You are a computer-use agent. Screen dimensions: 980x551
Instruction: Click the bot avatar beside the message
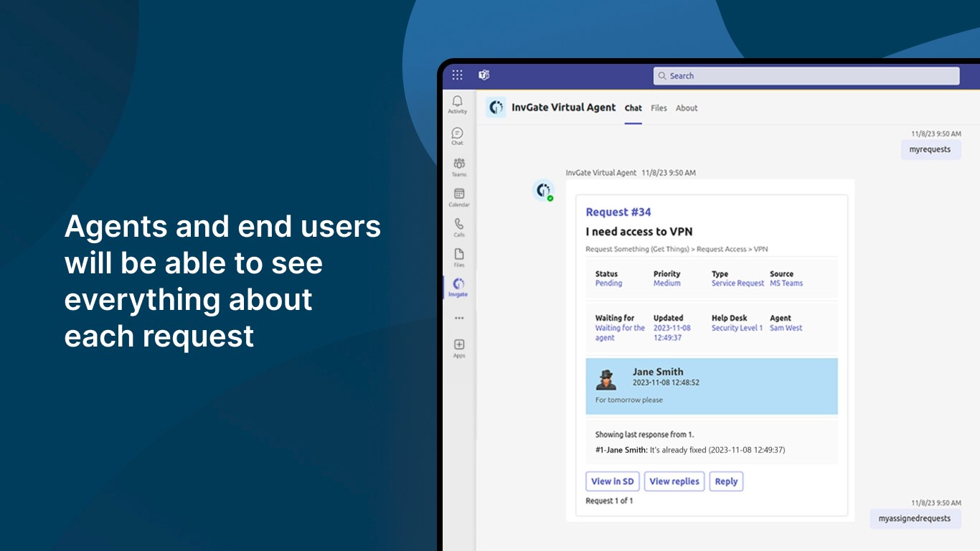coord(543,190)
